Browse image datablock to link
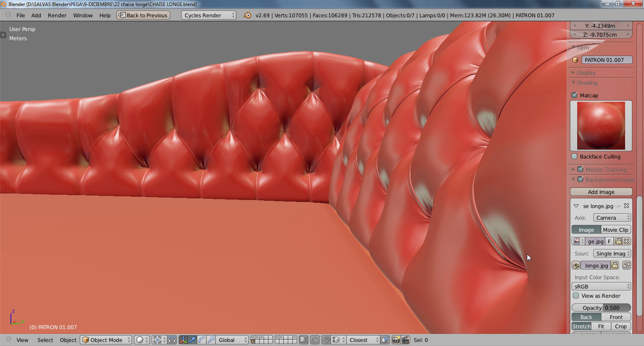The height and width of the screenshot is (346, 644). point(578,241)
